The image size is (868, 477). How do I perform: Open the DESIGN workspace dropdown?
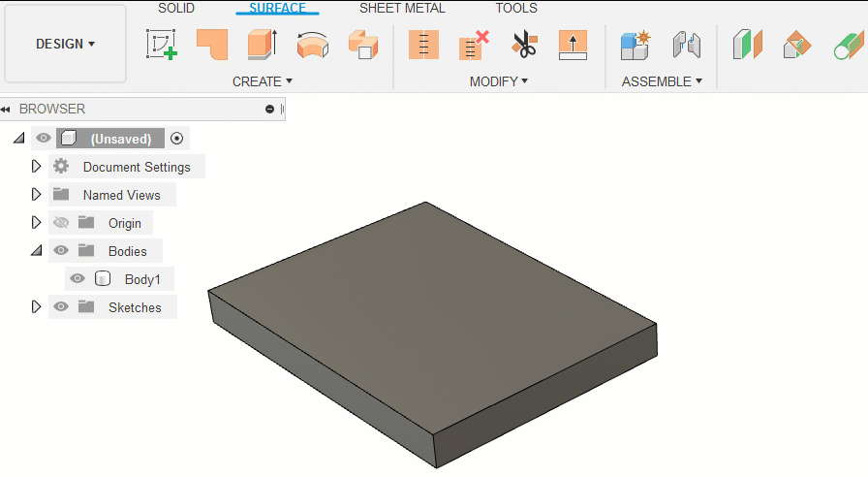pos(65,44)
